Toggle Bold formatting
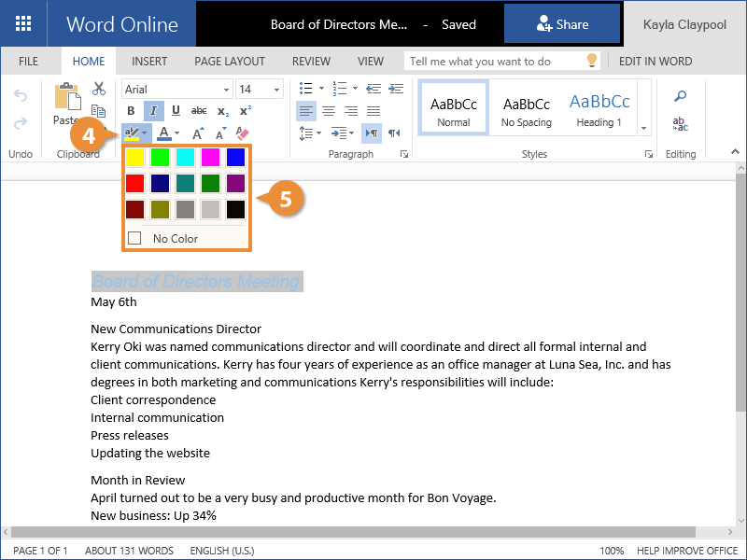Screen dimensions: 747x560 click(131, 111)
